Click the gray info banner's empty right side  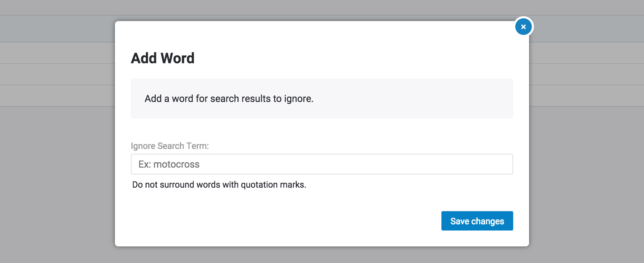pyautogui.click(x=431, y=98)
